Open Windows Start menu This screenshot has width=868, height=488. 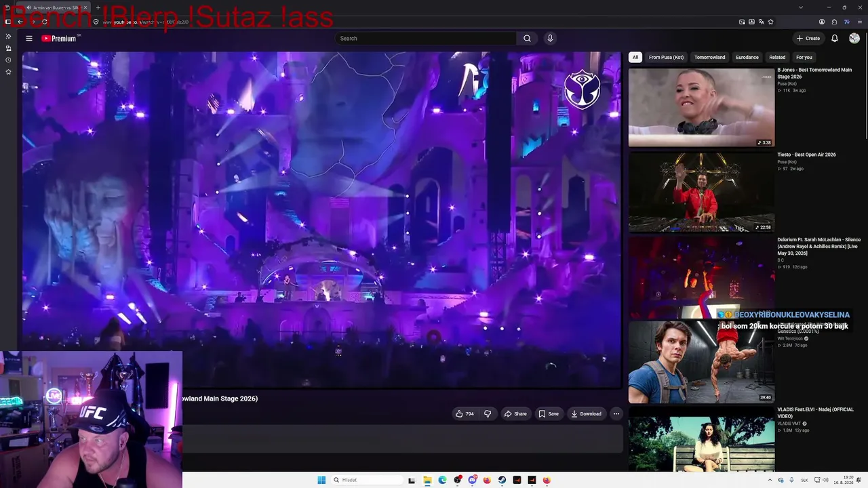[321, 481]
